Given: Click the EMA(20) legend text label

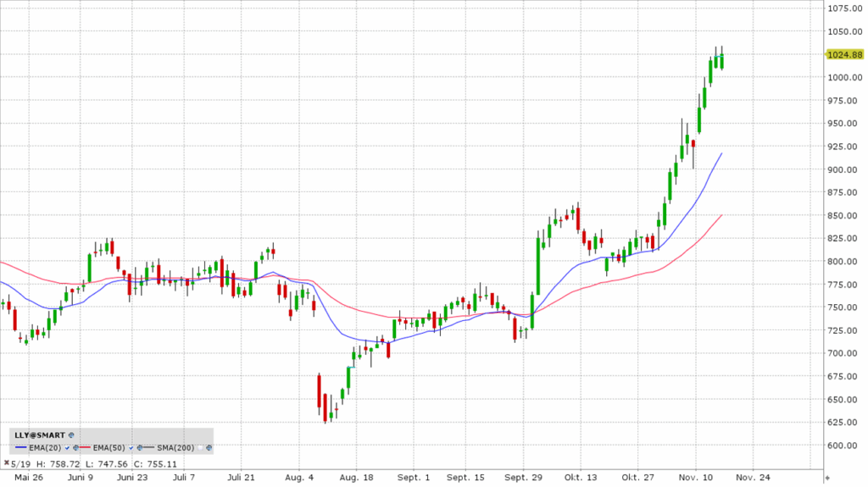Looking at the screenshot, I should click(45, 448).
